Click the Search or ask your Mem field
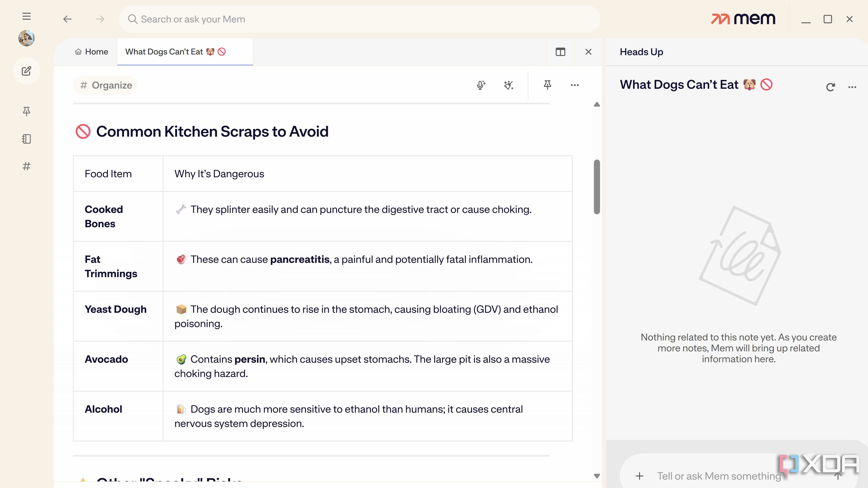 (360, 19)
